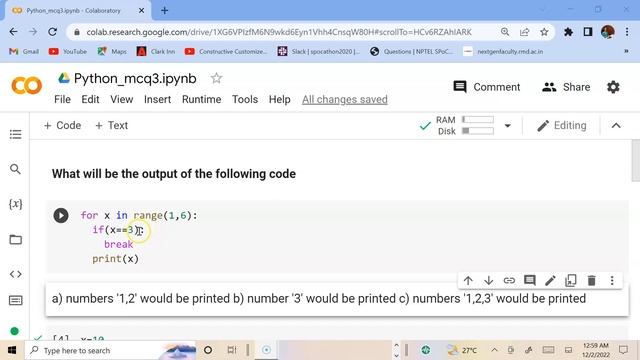Open Task View on taskbar
The image size is (640, 360).
click(x=231, y=350)
